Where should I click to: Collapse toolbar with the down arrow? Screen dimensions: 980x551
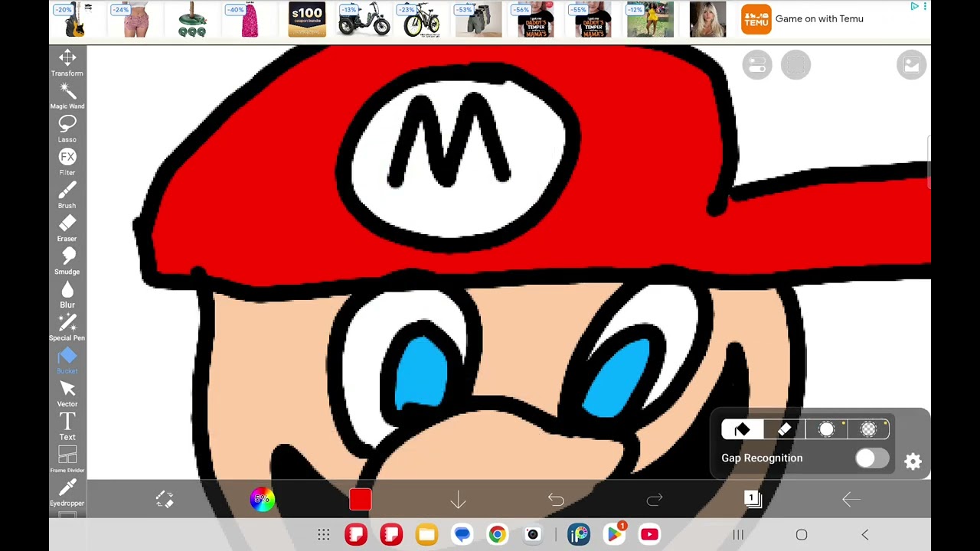pyautogui.click(x=458, y=500)
